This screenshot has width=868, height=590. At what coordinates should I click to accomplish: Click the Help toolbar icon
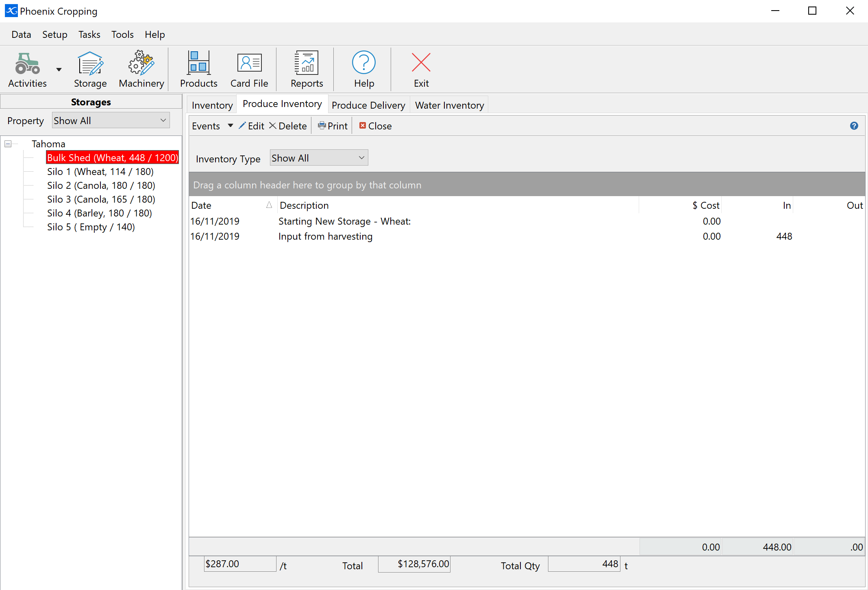[x=363, y=68]
